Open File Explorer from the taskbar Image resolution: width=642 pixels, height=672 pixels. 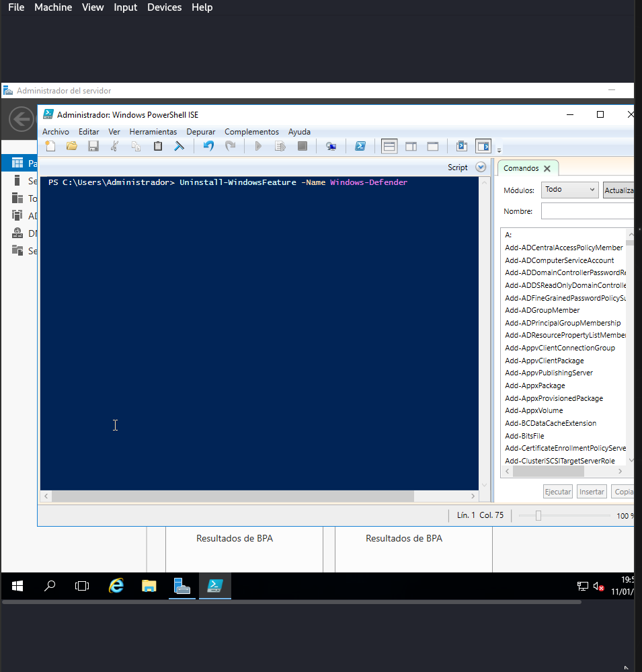[149, 586]
